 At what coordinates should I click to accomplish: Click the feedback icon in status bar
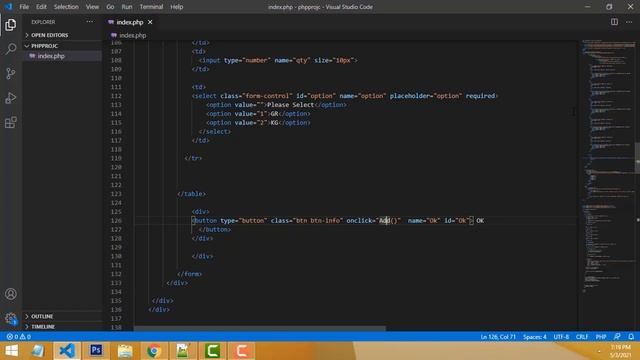(x=617, y=337)
